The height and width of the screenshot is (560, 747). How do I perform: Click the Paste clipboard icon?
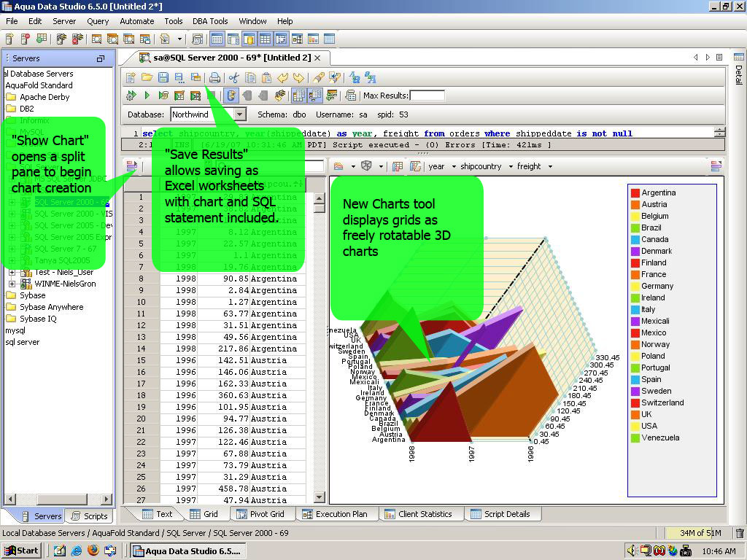(266, 77)
